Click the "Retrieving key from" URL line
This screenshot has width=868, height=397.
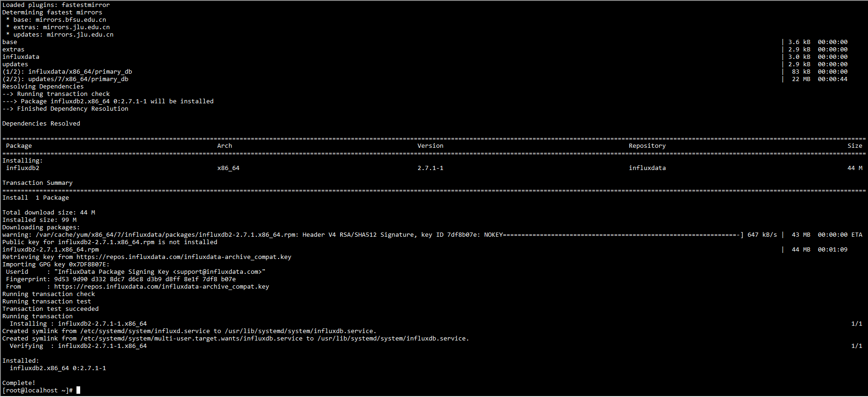tap(147, 257)
